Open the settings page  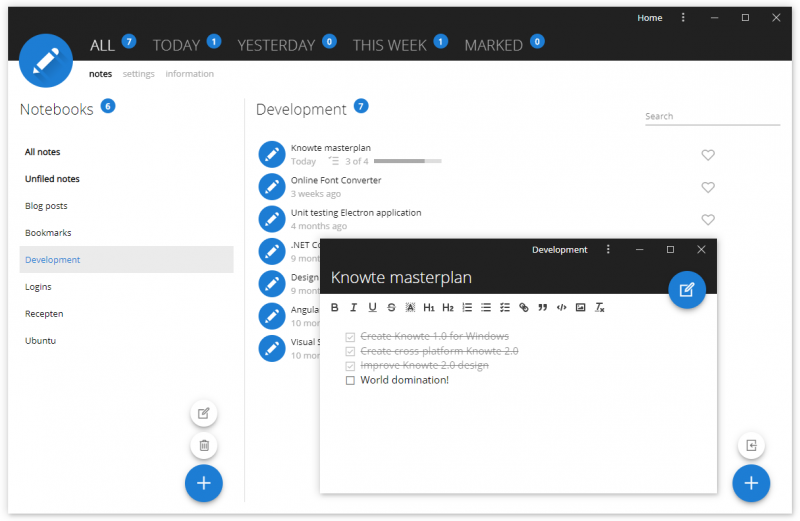(138, 74)
